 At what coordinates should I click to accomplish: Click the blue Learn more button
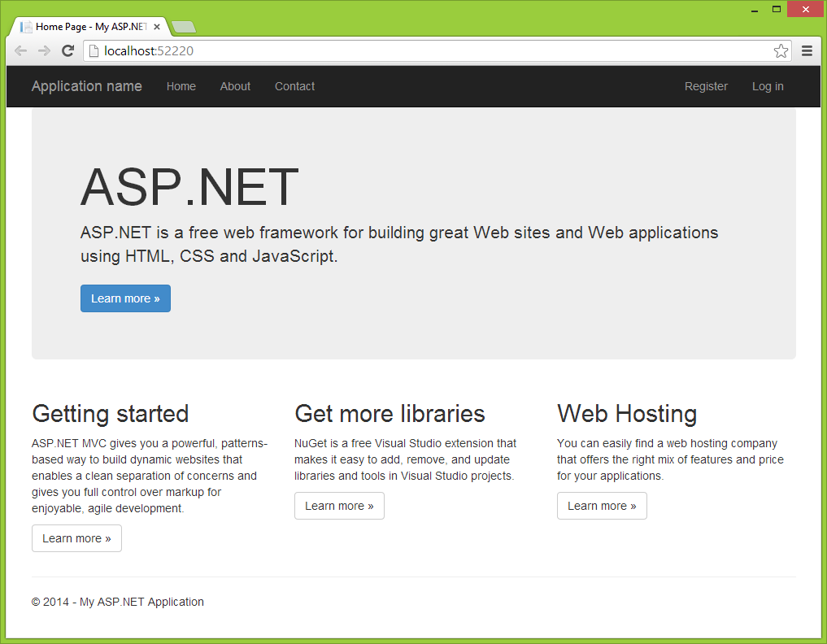125,298
